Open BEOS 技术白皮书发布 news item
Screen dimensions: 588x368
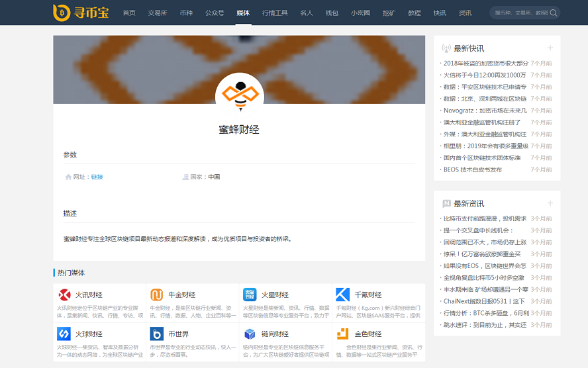473,169
